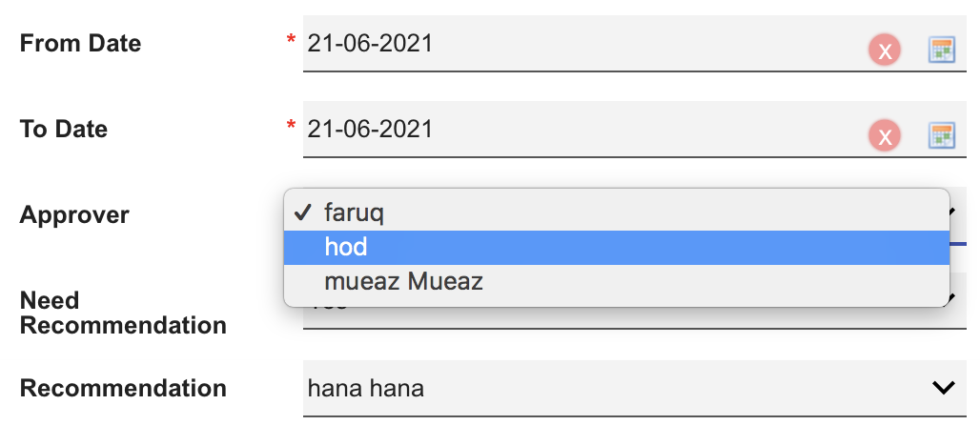Open the To Date calendar picker

coord(942,136)
